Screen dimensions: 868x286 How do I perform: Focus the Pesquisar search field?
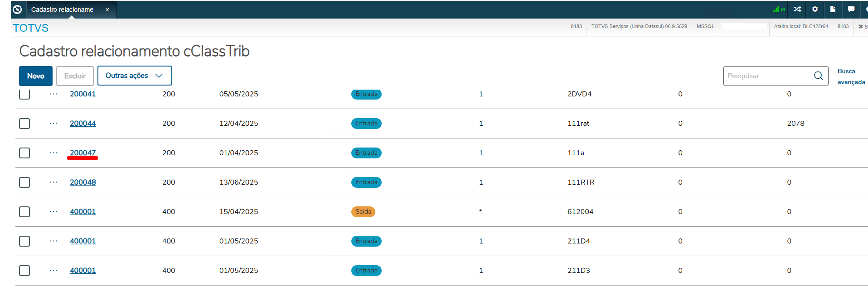click(767, 76)
